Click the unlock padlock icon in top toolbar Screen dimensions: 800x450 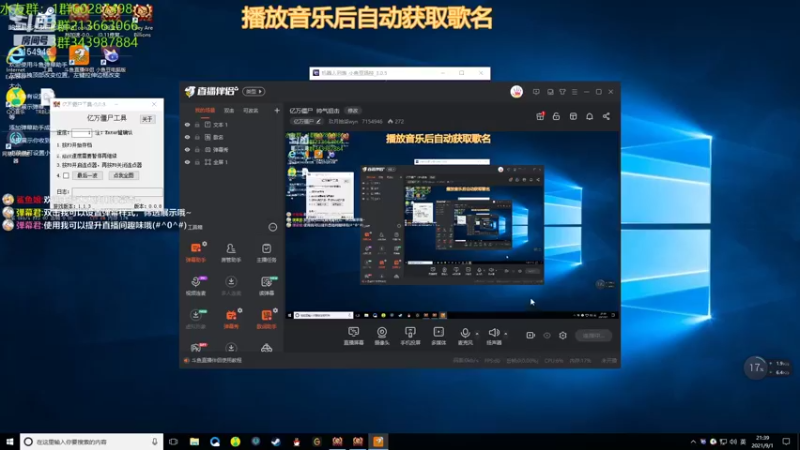click(556, 116)
